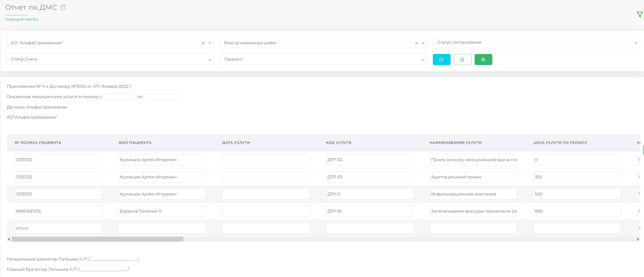644x277 pixels.
Task: Click policy number field in ДТР-11 row
Action: click(58, 194)
